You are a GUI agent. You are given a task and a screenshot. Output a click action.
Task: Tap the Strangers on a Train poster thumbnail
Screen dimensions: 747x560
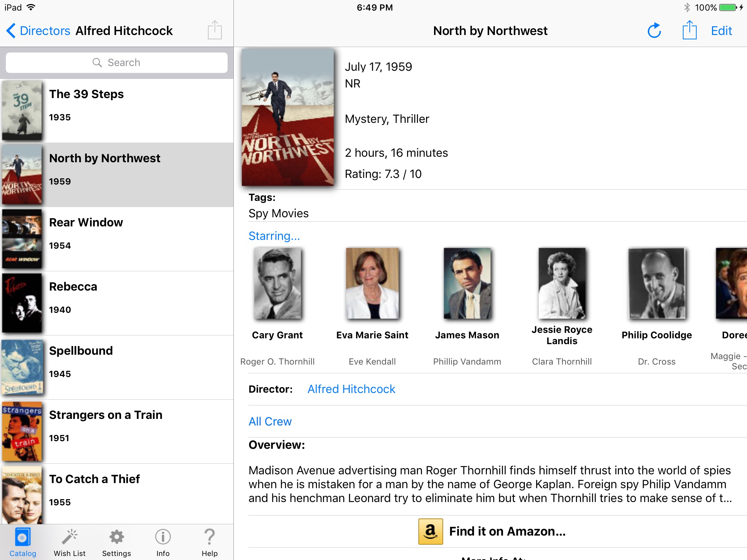point(22,431)
